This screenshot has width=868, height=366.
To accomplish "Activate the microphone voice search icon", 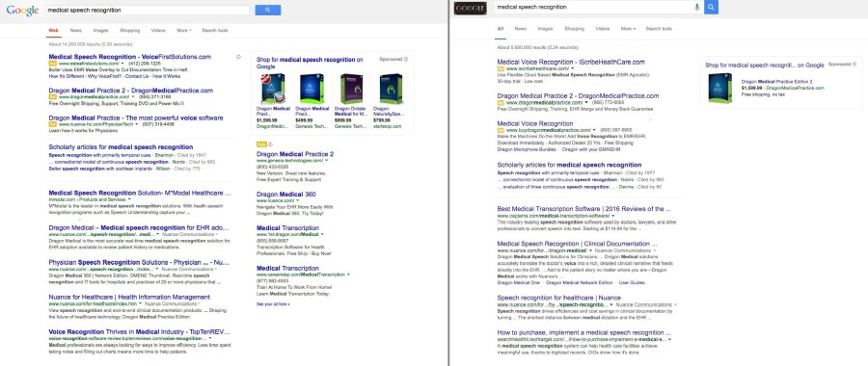I will tap(697, 7).
